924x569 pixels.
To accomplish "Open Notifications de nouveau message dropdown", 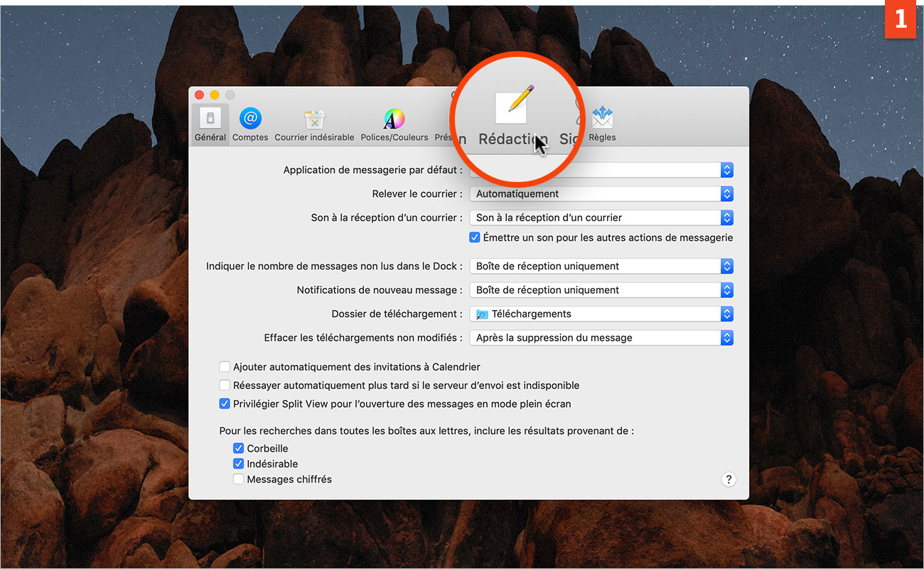I will (x=601, y=290).
